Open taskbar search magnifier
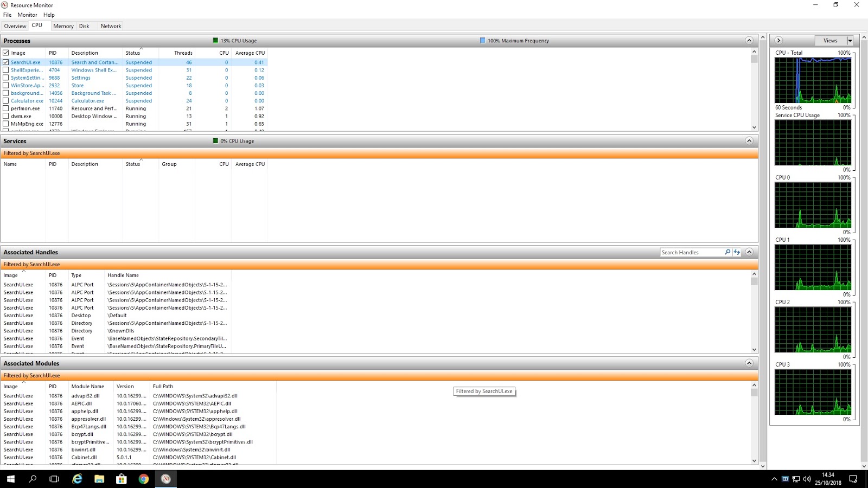Image resolution: width=868 pixels, height=488 pixels. click(x=33, y=479)
